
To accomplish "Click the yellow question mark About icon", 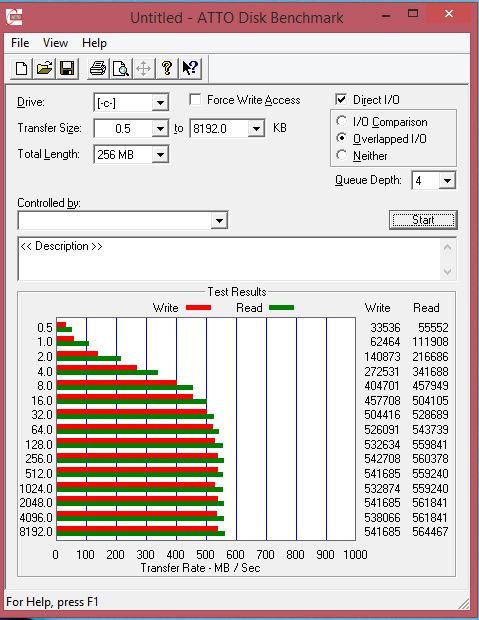I will [167, 69].
